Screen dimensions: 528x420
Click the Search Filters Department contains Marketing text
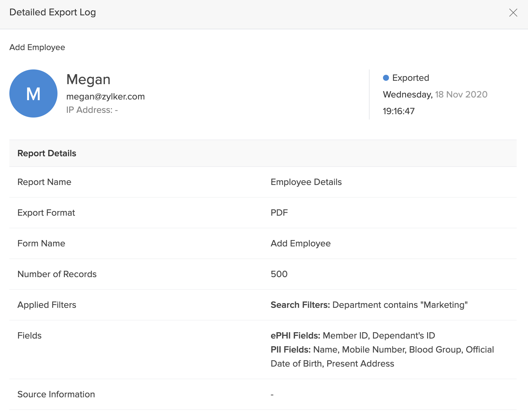(369, 305)
